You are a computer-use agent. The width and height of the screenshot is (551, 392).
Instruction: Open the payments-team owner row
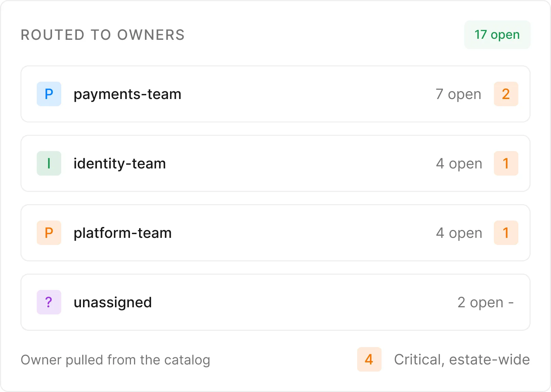point(275,94)
